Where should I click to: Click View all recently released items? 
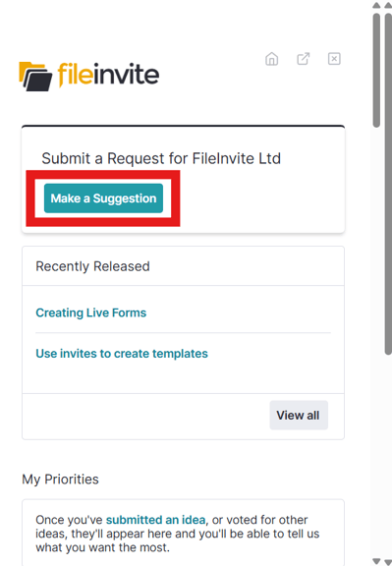tap(299, 415)
